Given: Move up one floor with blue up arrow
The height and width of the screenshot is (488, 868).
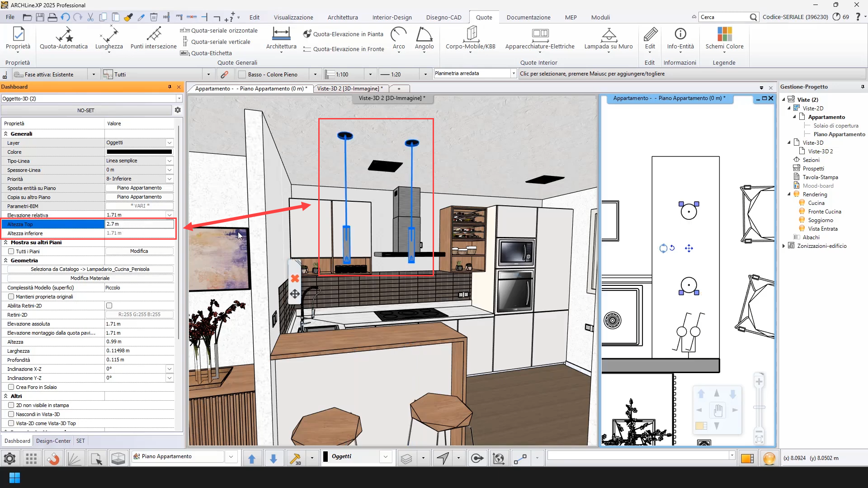Looking at the screenshot, I should pyautogui.click(x=252, y=459).
